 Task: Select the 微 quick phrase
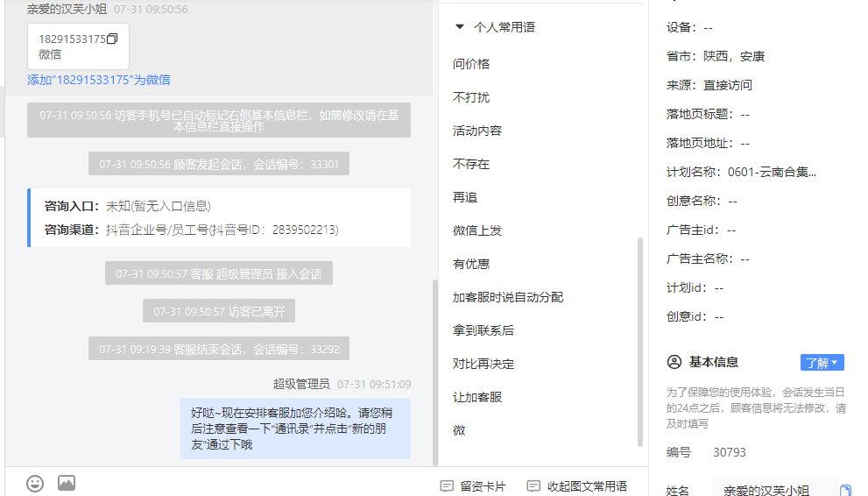(x=459, y=430)
